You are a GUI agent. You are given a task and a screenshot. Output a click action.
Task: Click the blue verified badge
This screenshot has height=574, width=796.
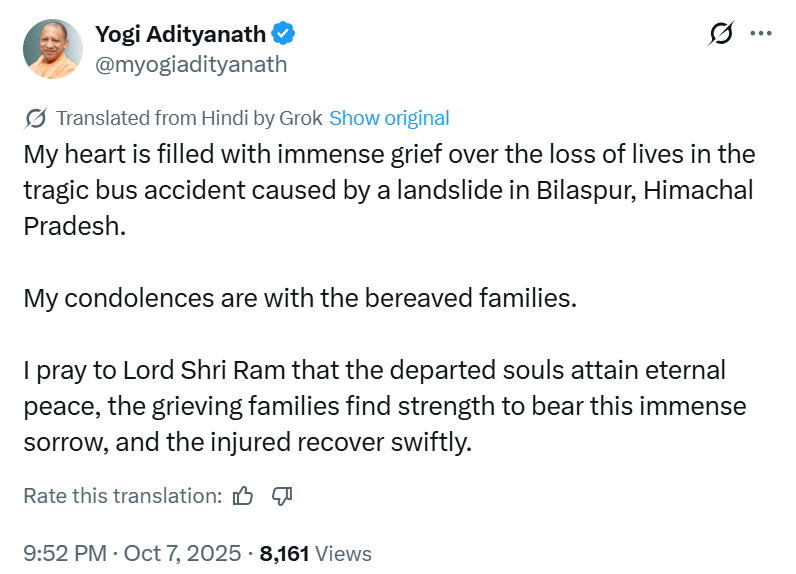coord(284,34)
